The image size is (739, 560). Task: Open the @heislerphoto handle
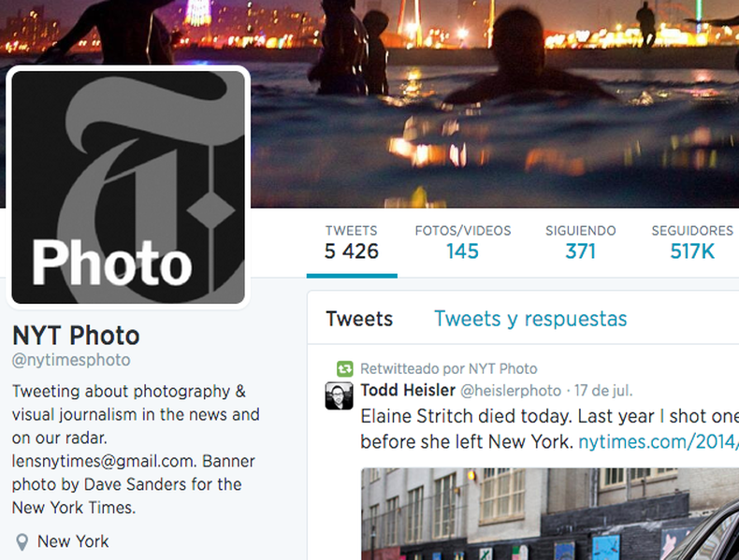coord(511,391)
